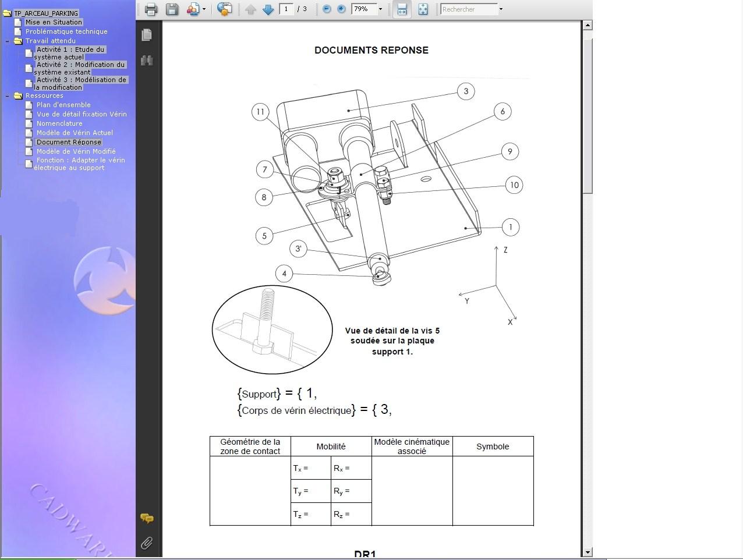Image resolution: width=743 pixels, height=560 pixels.
Task: Open the zoom percentage dropdown
Action: [x=380, y=9]
